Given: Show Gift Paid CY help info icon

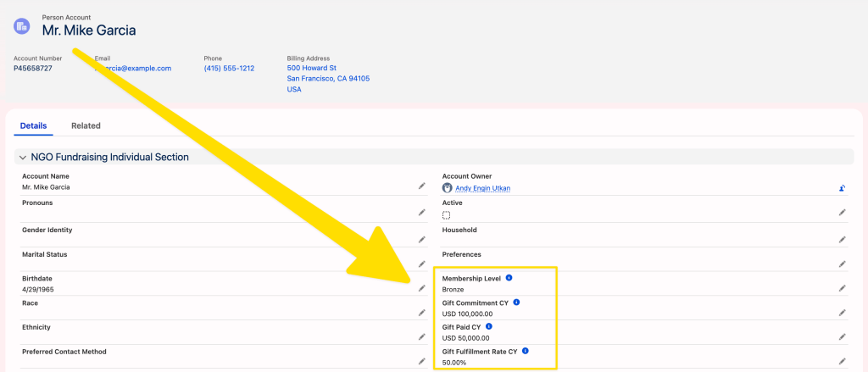Looking at the screenshot, I should coord(489,326).
